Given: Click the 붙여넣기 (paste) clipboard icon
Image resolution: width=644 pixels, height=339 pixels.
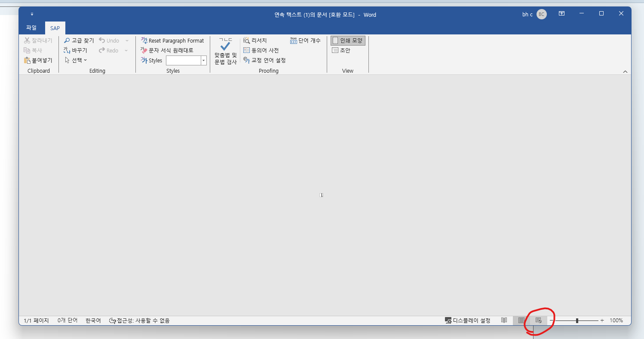Looking at the screenshot, I should click(x=27, y=60).
